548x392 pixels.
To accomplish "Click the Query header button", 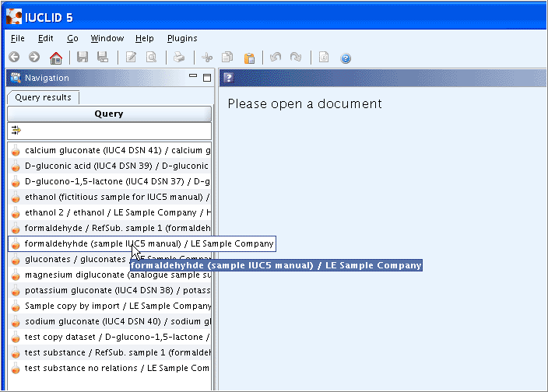I will (109, 114).
